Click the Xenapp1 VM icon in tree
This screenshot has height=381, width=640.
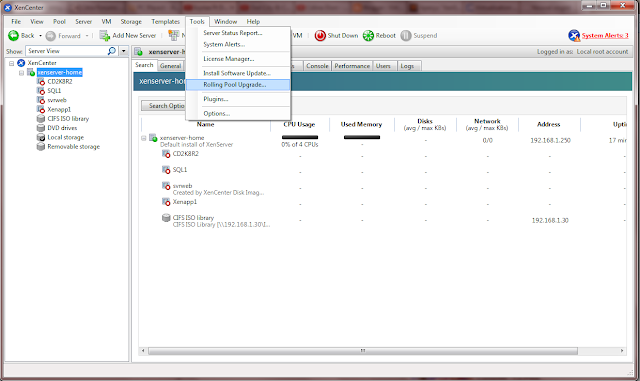tap(41, 109)
